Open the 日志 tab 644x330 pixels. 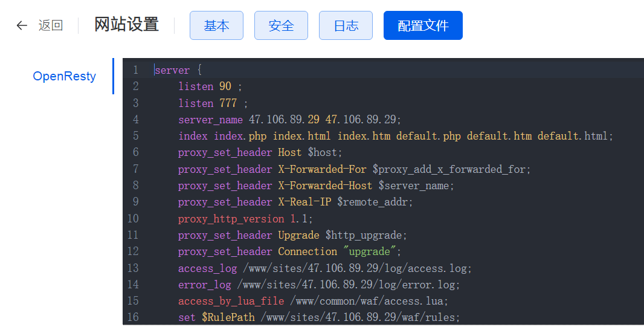tap(346, 25)
